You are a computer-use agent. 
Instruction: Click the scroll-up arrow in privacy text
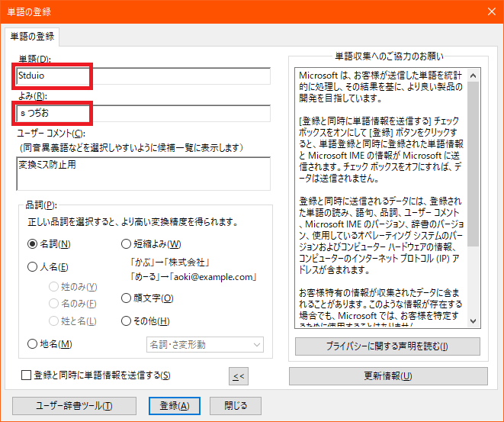point(474,76)
